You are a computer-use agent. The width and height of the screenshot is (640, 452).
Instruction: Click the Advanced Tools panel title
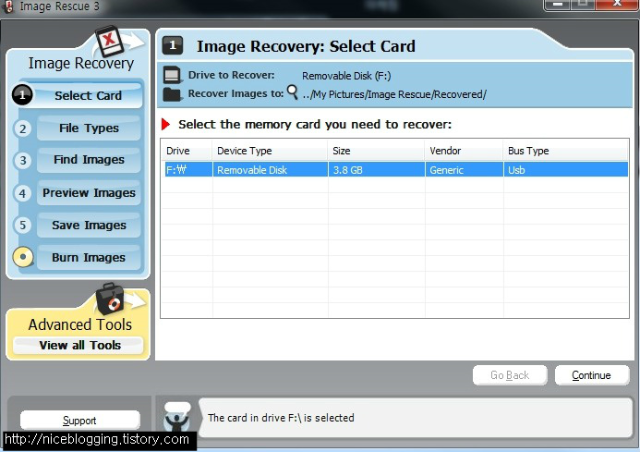tap(80, 325)
